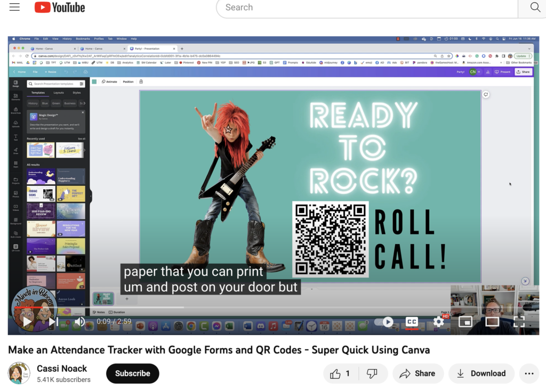
Task: In the video, click Canva's Apps sidebar icon
Action: click(15, 164)
